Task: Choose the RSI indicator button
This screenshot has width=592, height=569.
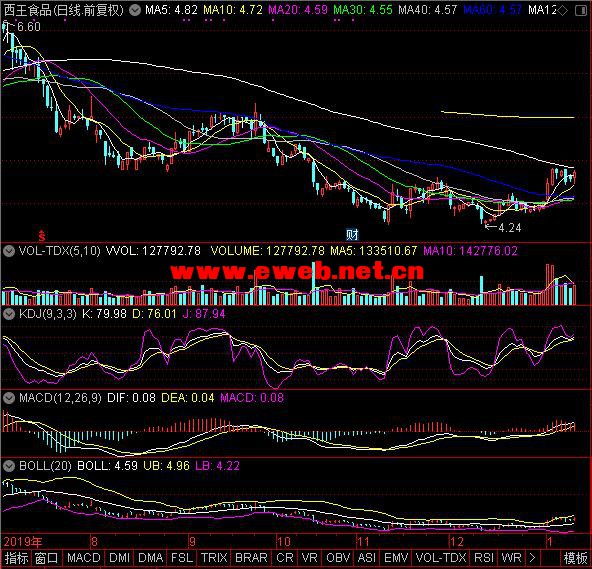Action: tap(484, 558)
